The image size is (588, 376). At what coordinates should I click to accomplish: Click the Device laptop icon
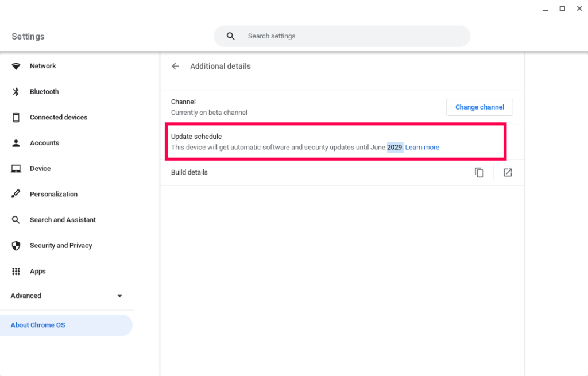[16, 169]
